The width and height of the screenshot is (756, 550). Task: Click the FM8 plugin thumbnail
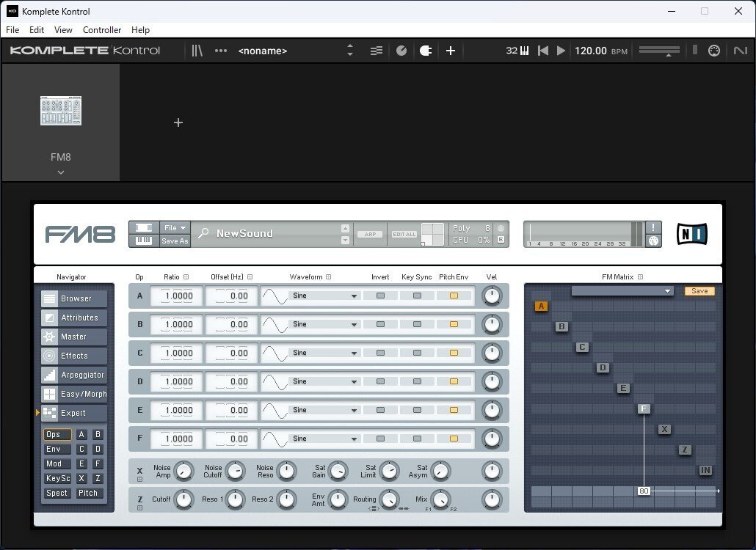click(x=61, y=111)
